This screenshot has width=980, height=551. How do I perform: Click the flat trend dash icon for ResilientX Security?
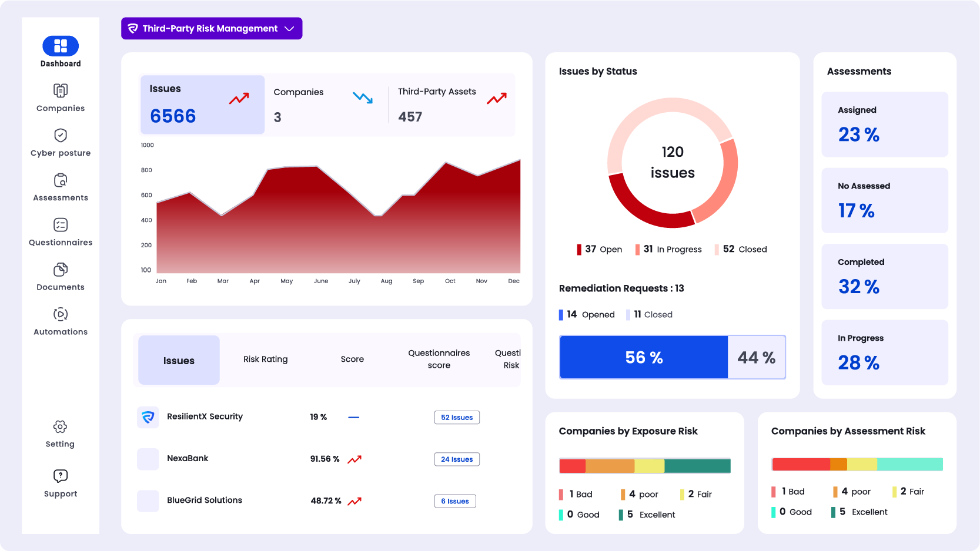354,417
